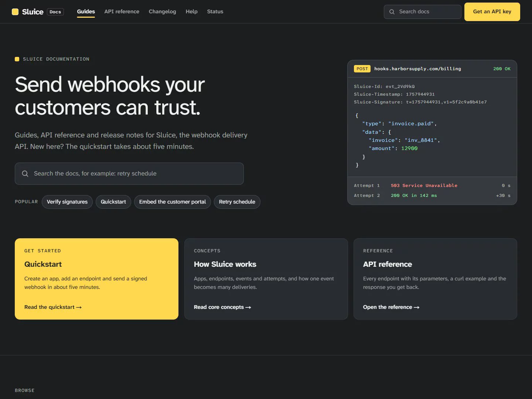Follow the Read core concepts link

click(222, 307)
